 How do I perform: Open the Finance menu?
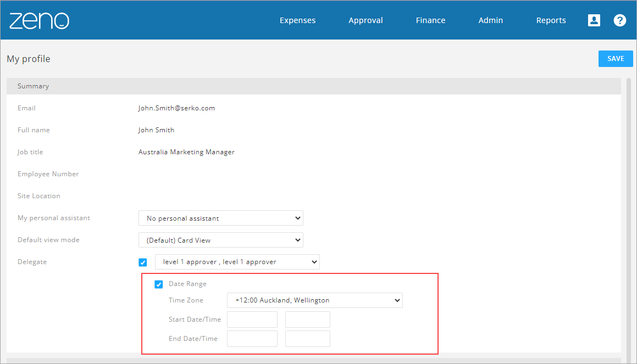click(431, 20)
